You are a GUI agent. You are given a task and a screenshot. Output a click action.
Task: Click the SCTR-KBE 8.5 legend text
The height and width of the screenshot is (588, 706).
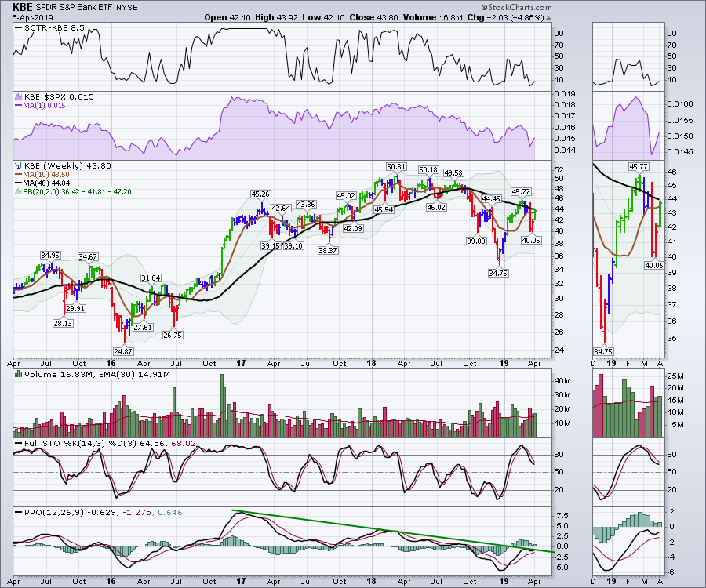[x=54, y=28]
